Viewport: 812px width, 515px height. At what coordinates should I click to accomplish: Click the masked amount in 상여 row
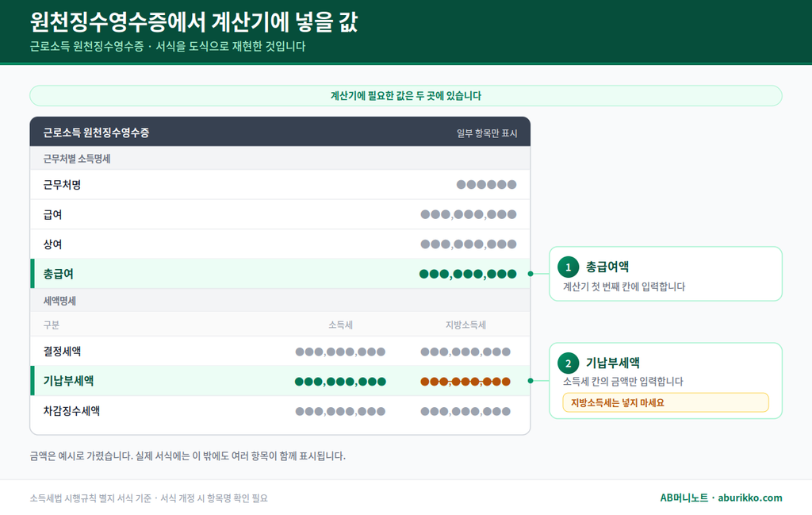(x=468, y=244)
